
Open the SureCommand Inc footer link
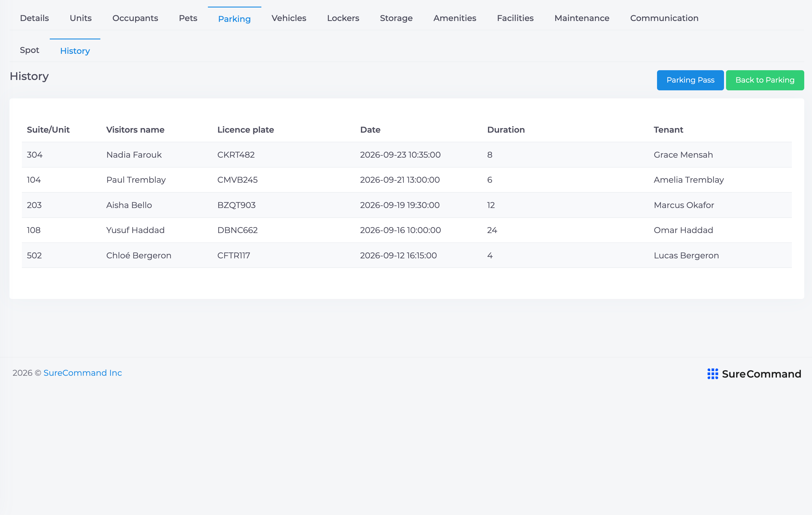(83, 373)
